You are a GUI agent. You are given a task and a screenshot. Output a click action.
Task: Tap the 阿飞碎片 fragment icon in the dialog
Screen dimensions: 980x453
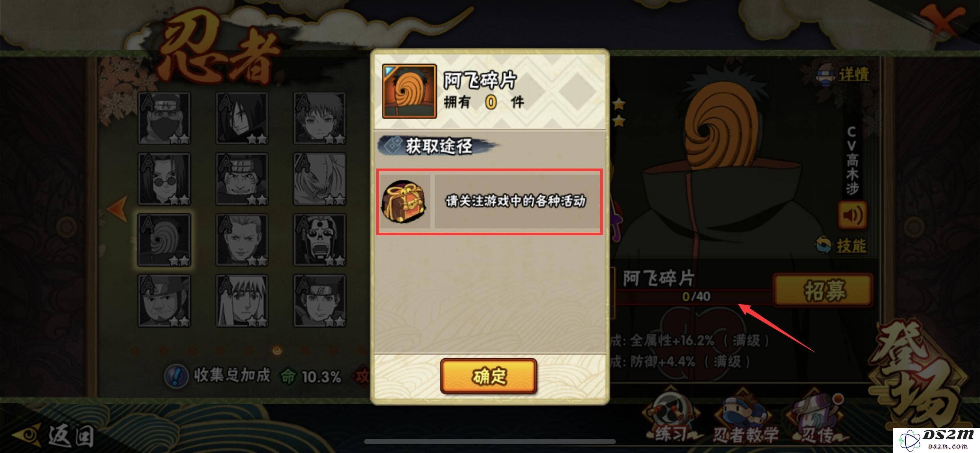click(x=409, y=91)
